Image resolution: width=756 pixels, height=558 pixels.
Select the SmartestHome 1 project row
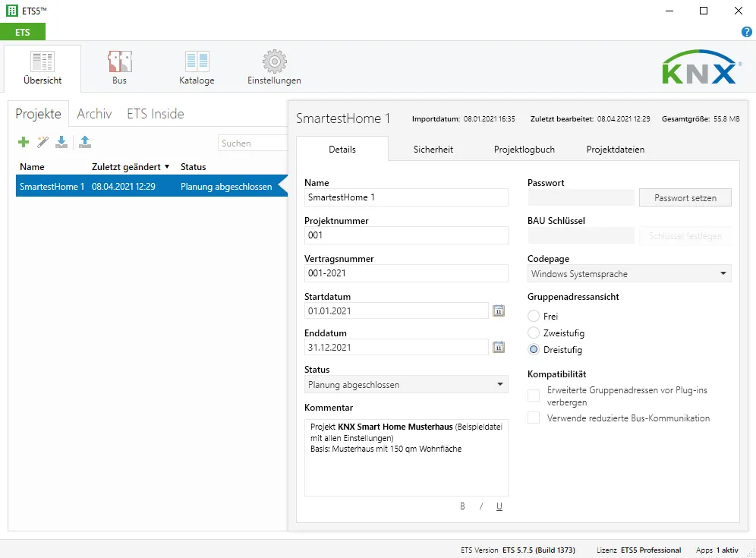pos(151,187)
